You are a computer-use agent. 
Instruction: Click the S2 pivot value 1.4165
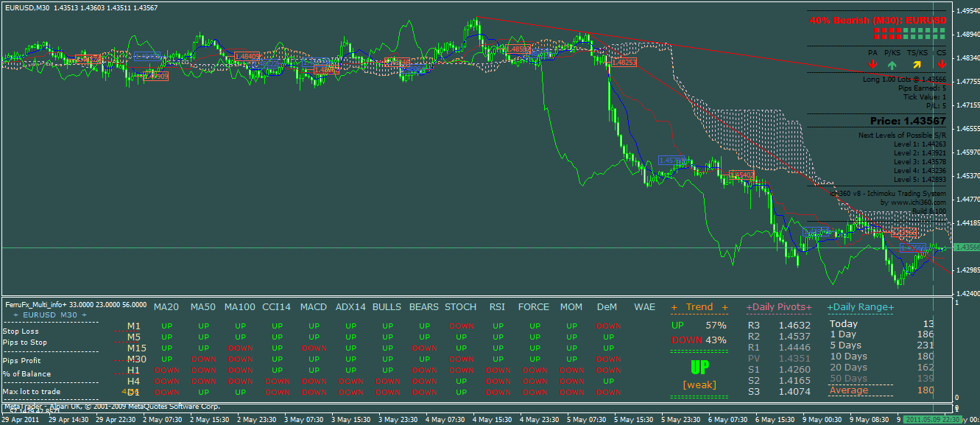(795, 381)
